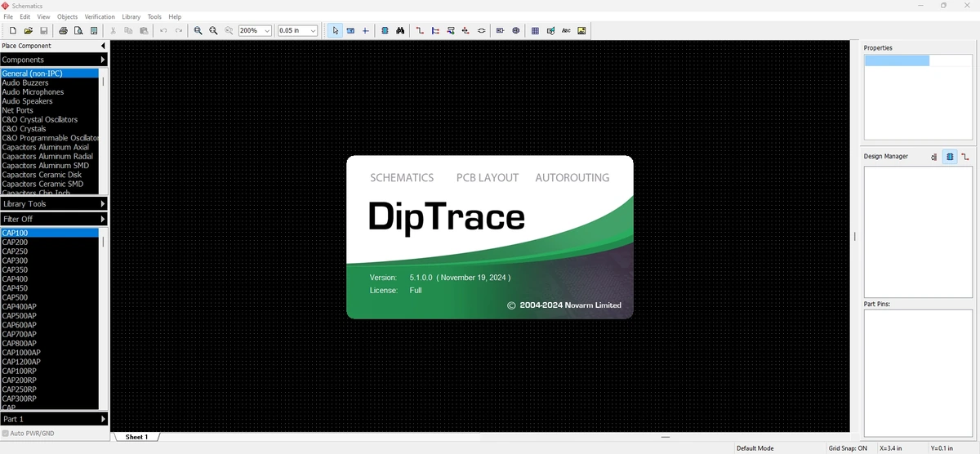Screen dimensions: 980x454
Task: Select the CAP400AP component
Action: tap(49, 306)
